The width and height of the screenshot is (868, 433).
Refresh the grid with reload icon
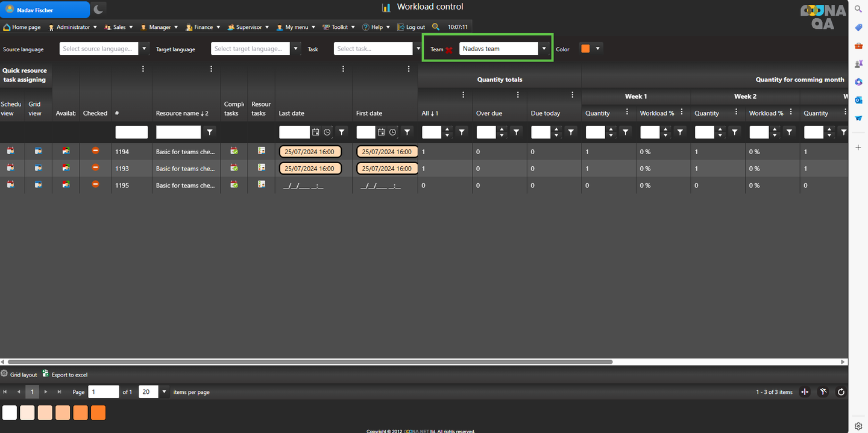tap(841, 392)
